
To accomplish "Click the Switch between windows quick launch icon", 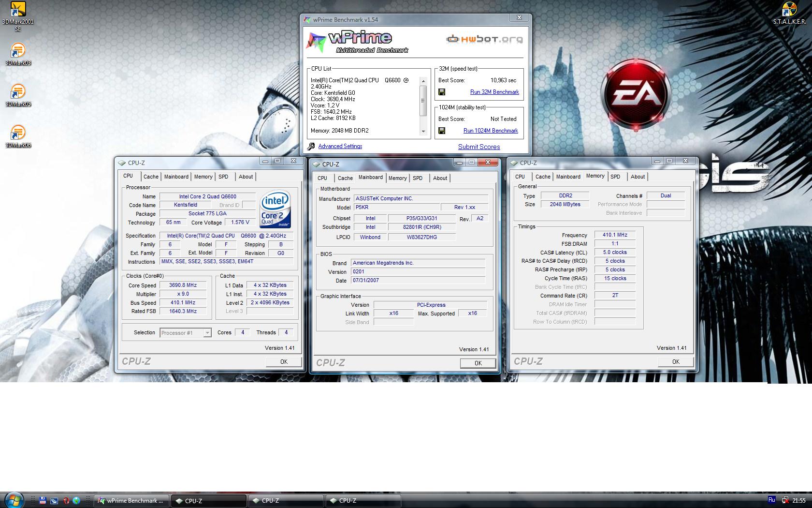I will pyautogui.click(x=54, y=501).
